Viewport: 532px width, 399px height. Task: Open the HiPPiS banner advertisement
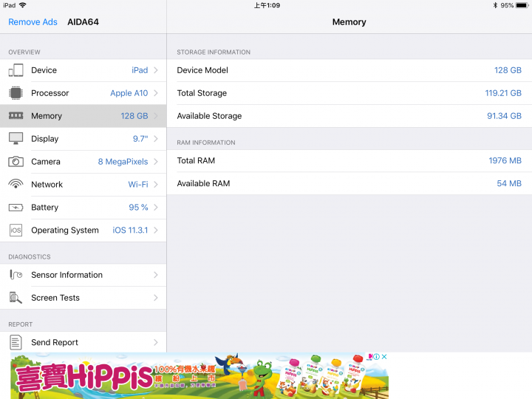click(x=199, y=375)
